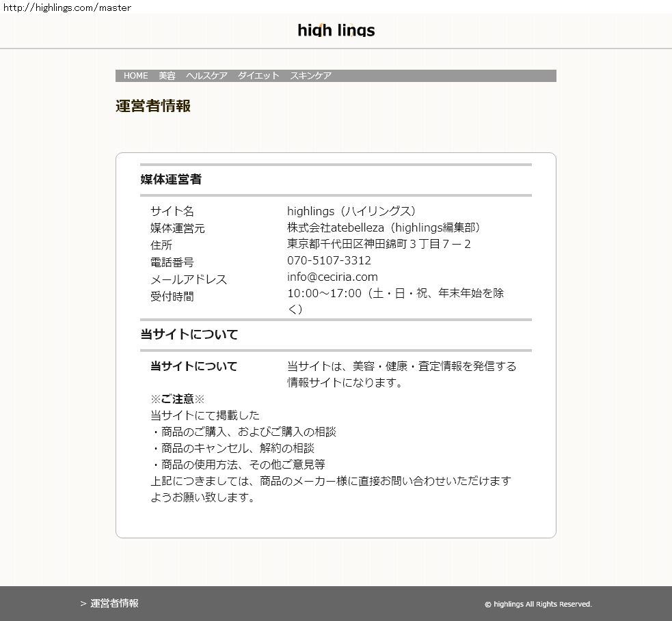Image resolution: width=672 pixels, height=621 pixels.
Task: Select the label メールアドレス
Action: tap(189, 279)
